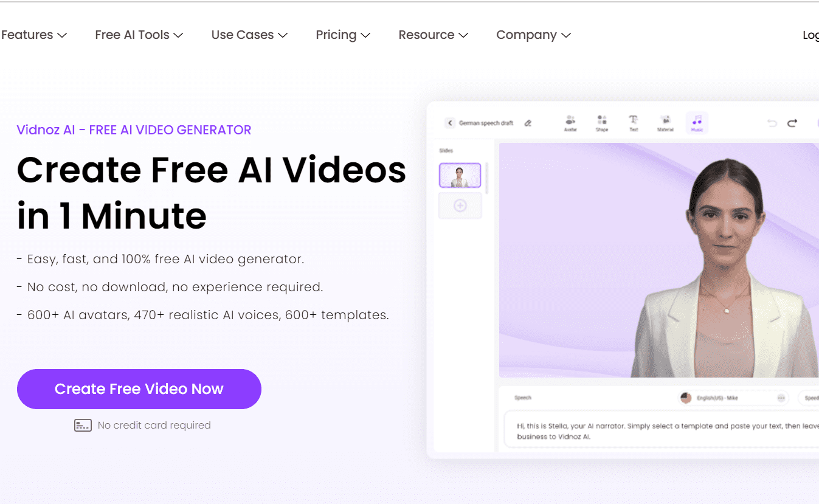Open the Music tool
The height and width of the screenshot is (504, 819).
pyautogui.click(x=697, y=123)
